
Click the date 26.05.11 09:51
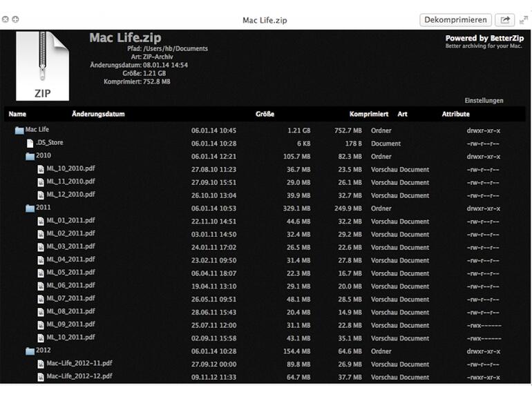click(213, 300)
